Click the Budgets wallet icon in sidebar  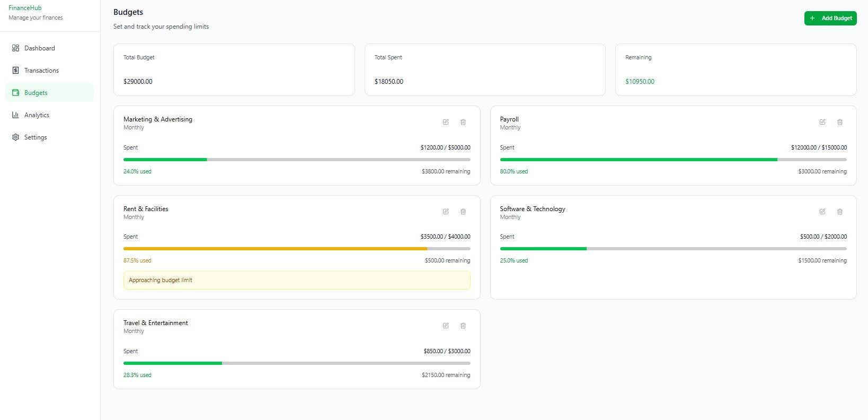click(15, 93)
